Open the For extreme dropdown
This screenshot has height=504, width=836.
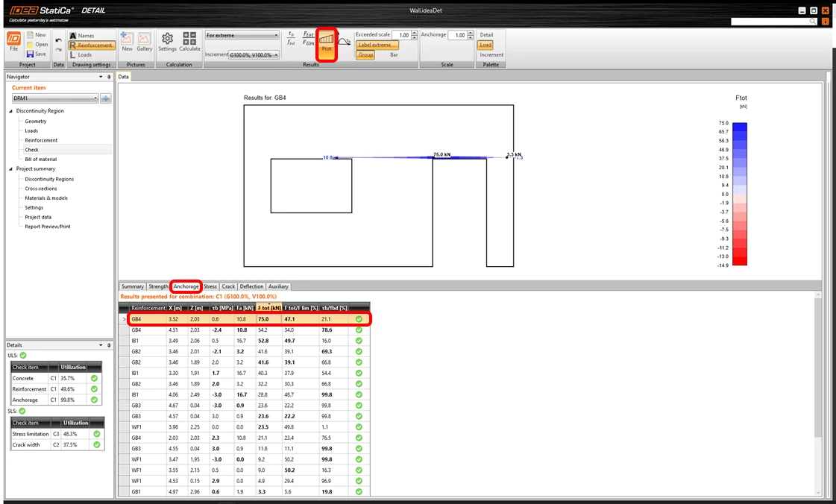tap(242, 35)
